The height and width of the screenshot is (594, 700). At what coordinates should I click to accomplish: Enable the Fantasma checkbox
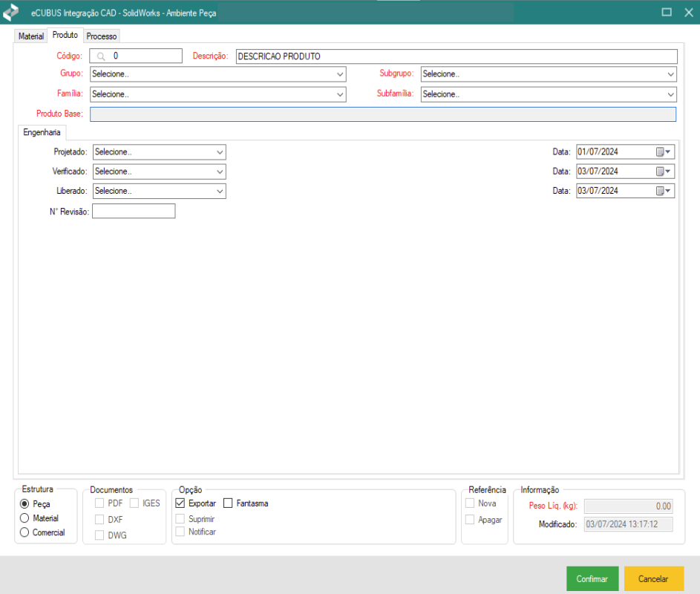click(x=229, y=503)
